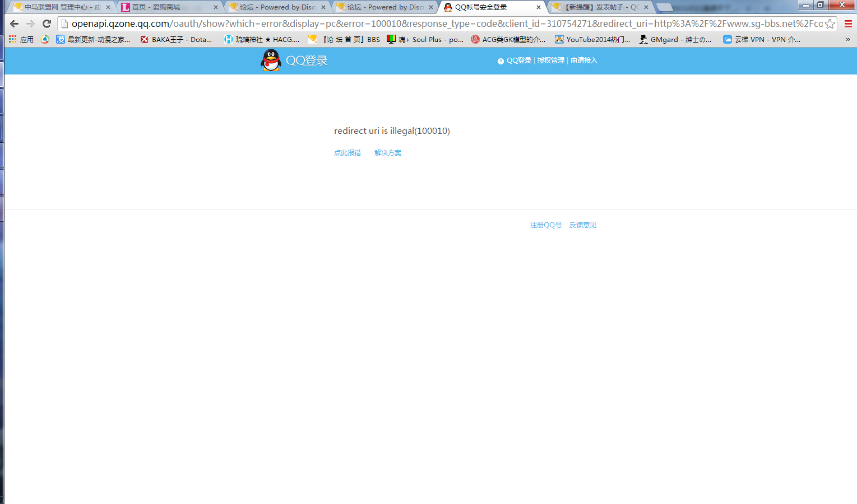Open a new browser tab
The image size is (857, 504).
664,7
